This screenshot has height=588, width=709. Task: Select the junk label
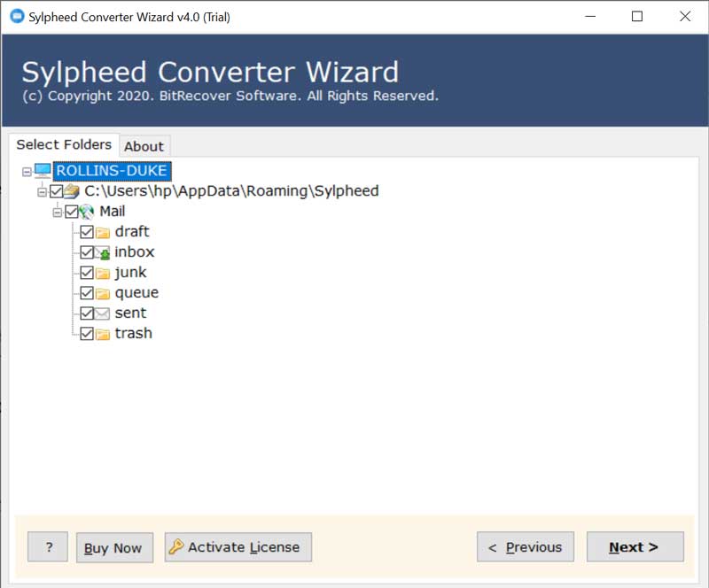tap(130, 273)
